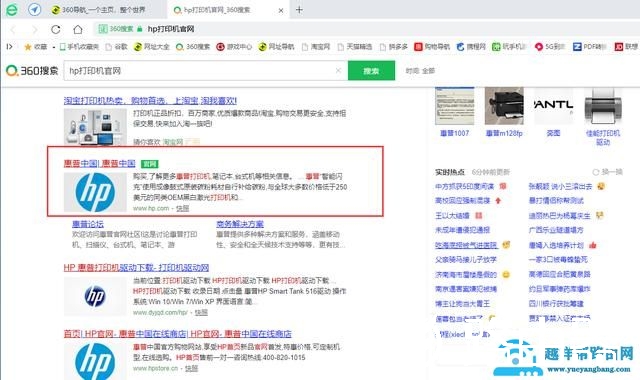Open the 收藏 star bookmark
Viewport: 640px width, 380px height.
(x=36, y=47)
